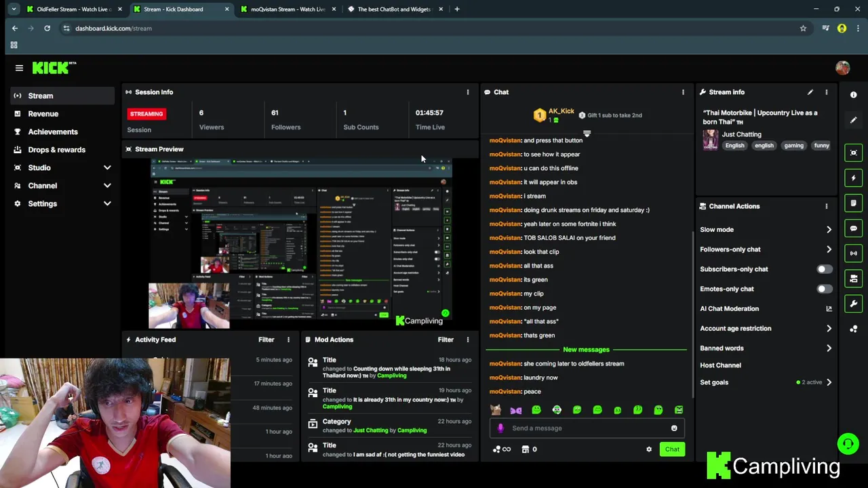
Task: Open Mod Actions three-dot menu
Action: coord(467,340)
